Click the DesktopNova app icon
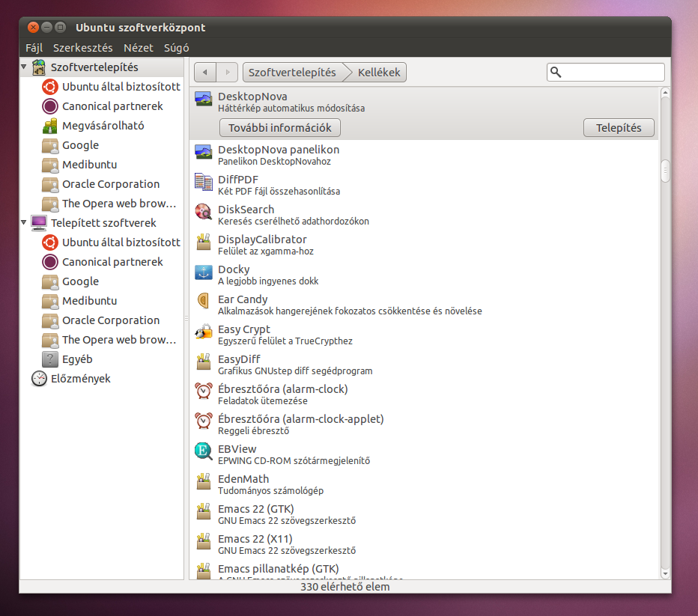The image size is (698, 616). click(x=204, y=99)
